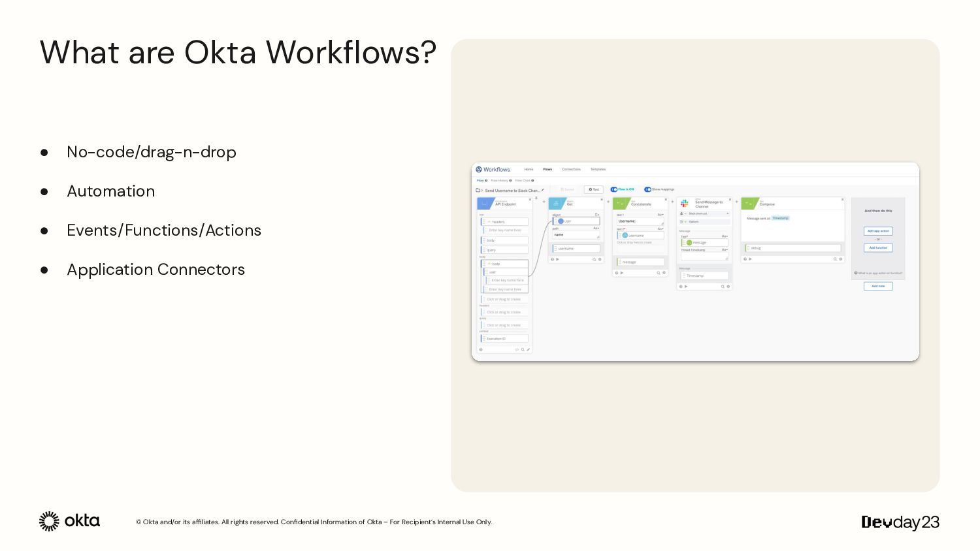Run the Send Message card using its play icon
Viewport: 980px width, 551px height.
(686, 287)
